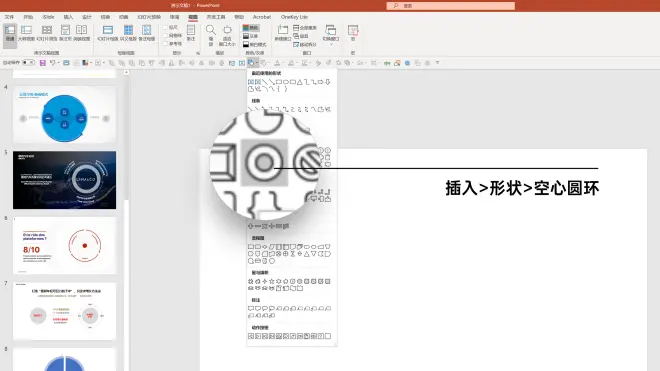660x371 pixels.
Task: Open the Reading View icon
Action: (82, 33)
